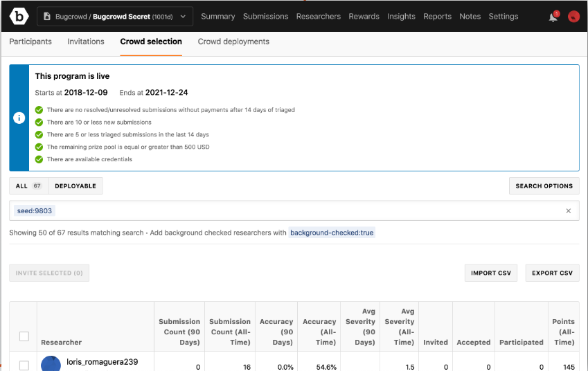Select the loris_romaguera239 row checkbox

pyautogui.click(x=24, y=365)
